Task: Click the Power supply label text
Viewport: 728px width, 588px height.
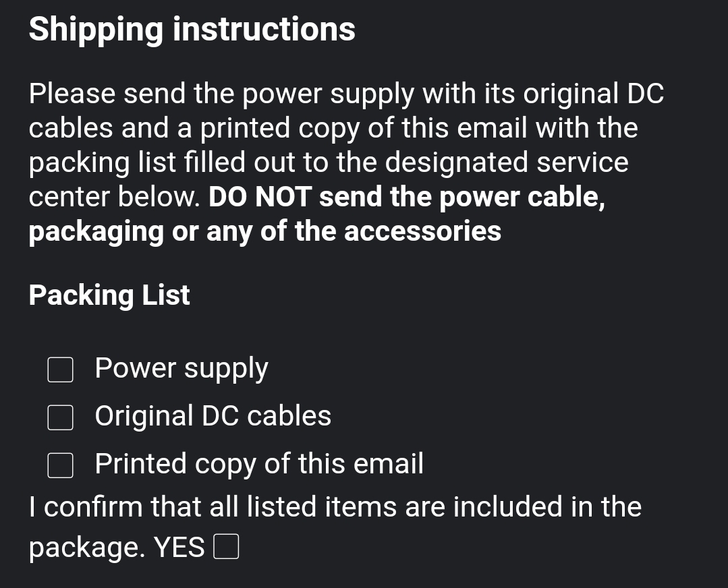Action: [181, 367]
